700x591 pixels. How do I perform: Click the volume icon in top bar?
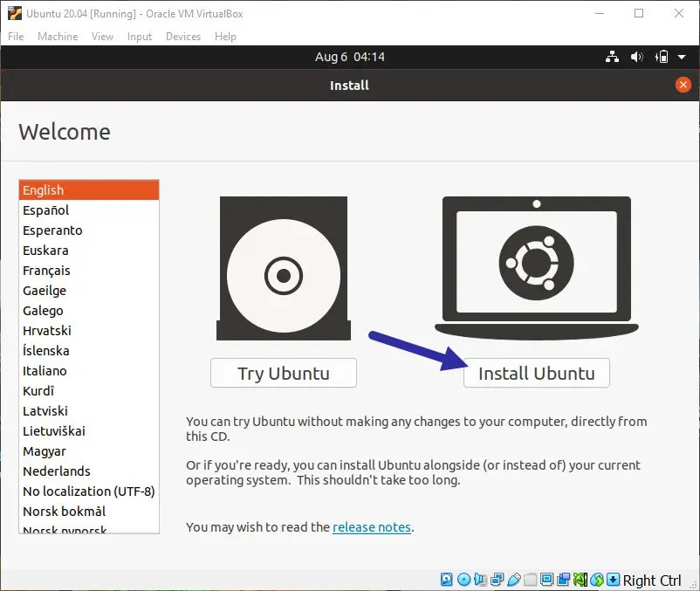coord(635,57)
